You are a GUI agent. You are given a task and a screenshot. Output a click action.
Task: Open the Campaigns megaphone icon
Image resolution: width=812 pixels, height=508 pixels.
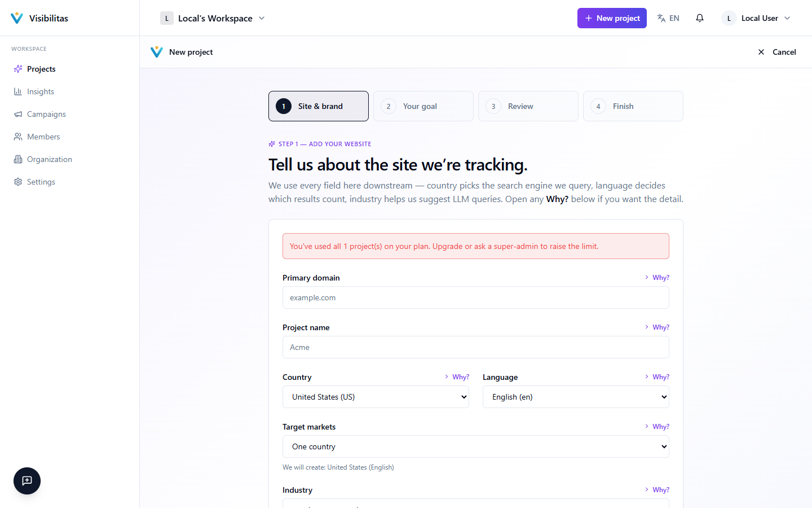click(x=18, y=114)
